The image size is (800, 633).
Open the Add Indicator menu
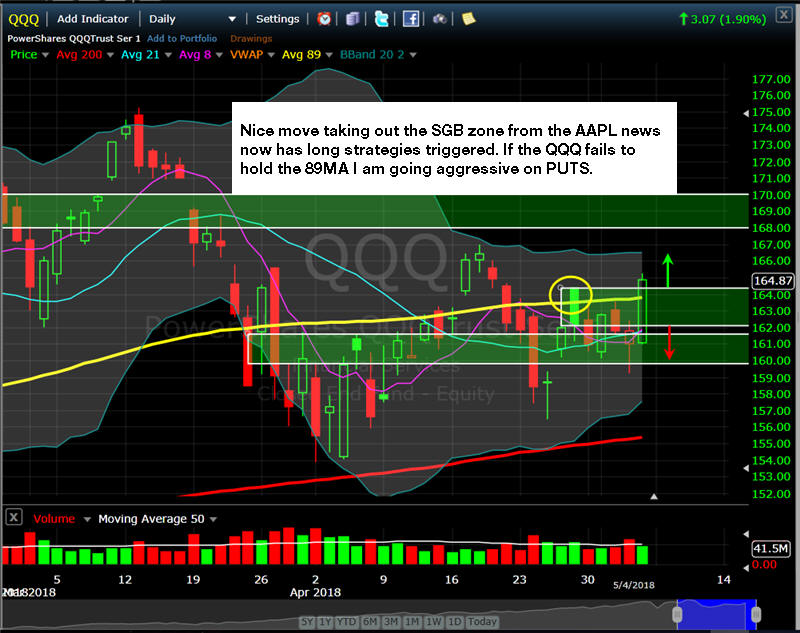coord(92,19)
